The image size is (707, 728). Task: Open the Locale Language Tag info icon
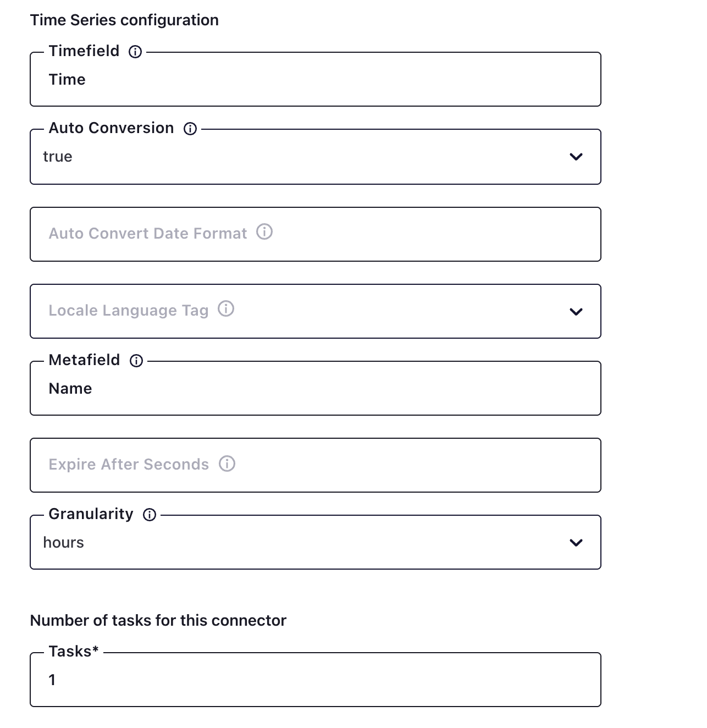[x=226, y=309]
